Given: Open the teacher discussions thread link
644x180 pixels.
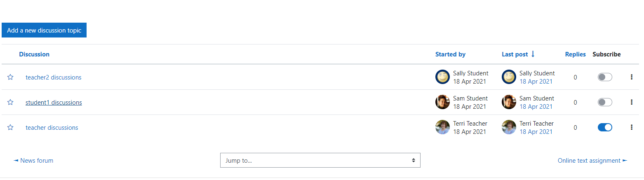Looking at the screenshot, I should click(52, 128).
